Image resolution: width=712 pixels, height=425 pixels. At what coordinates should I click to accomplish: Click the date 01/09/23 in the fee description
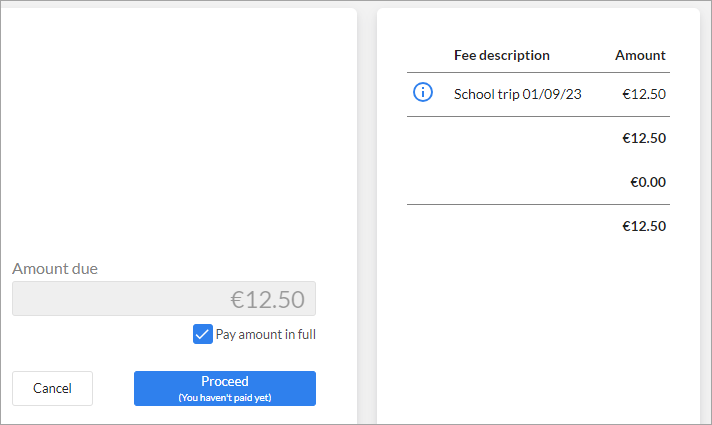552,94
